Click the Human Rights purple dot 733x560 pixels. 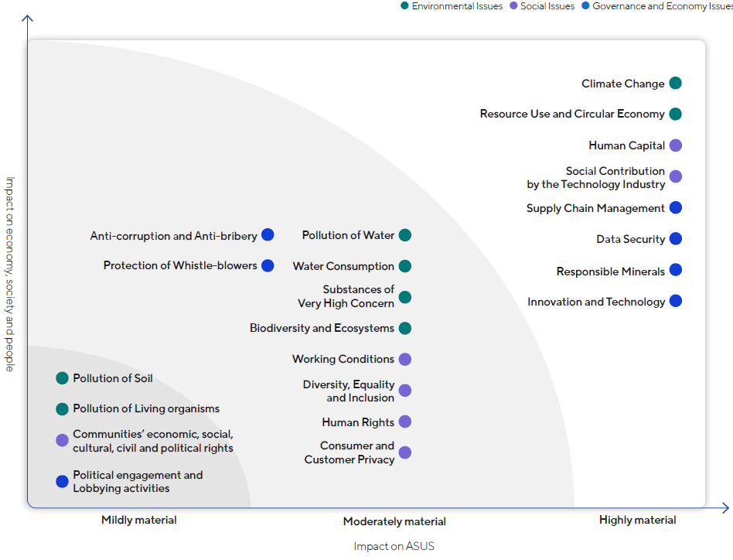(404, 422)
